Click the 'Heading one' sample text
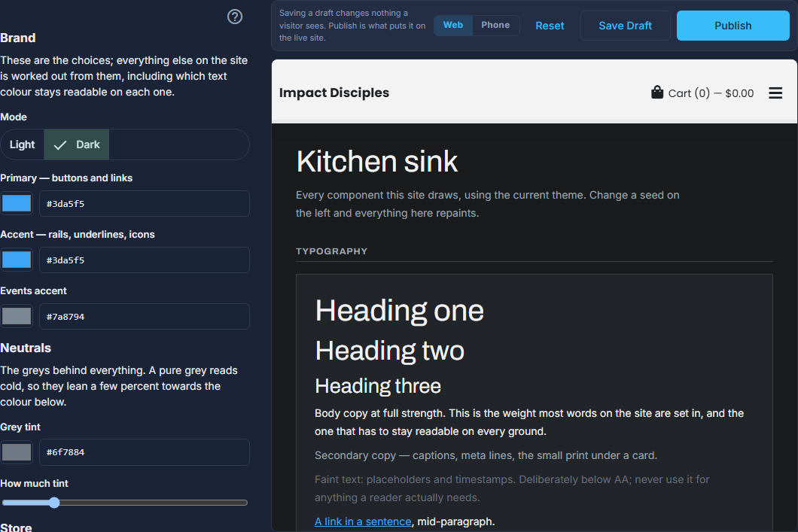The image size is (798, 532). pos(400,310)
